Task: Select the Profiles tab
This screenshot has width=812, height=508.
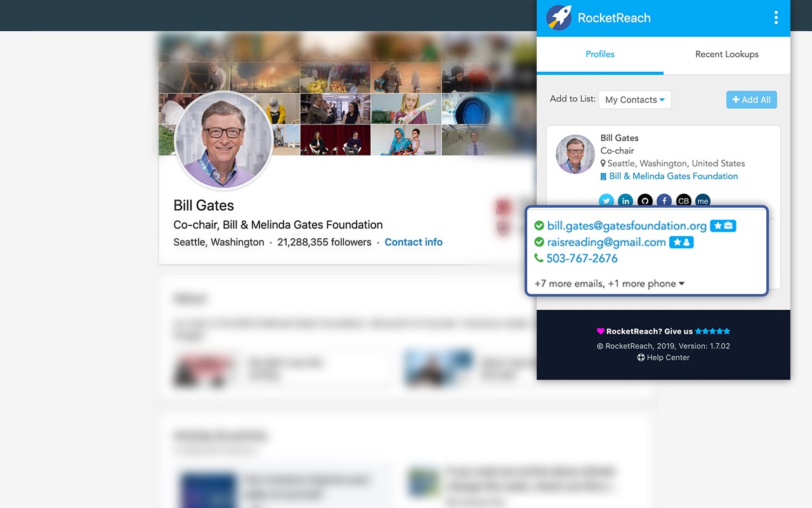Action: pyautogui.click(x=600, y=54)
